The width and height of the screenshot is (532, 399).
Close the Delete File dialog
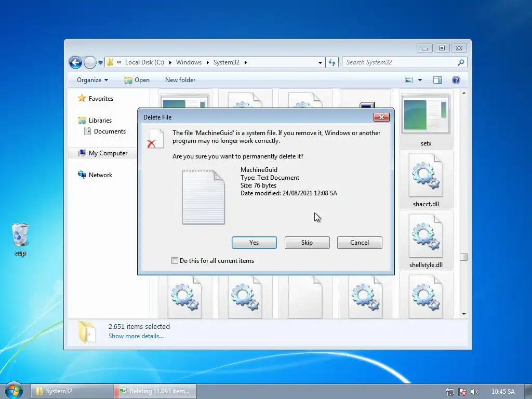381,117
